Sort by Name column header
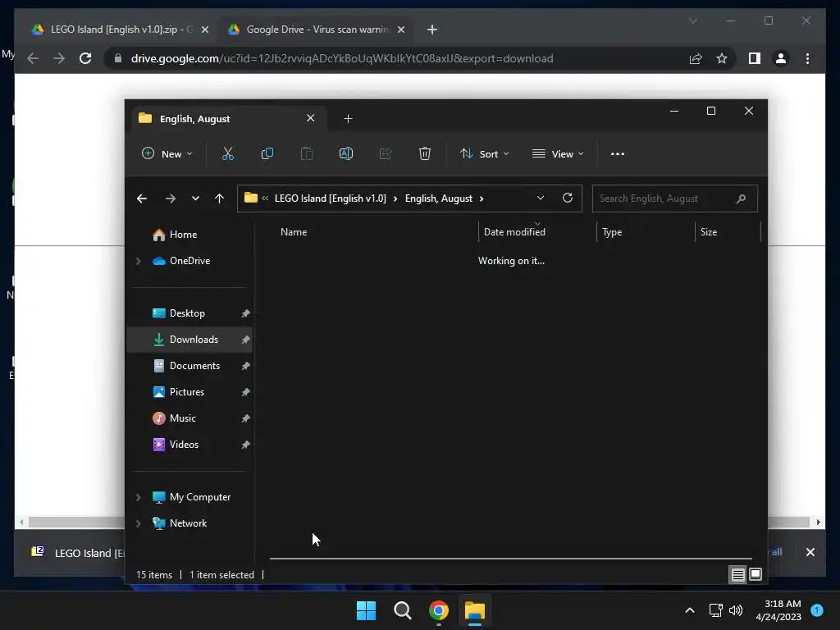Viewport: 840px width, 630px height. (294, 232)
